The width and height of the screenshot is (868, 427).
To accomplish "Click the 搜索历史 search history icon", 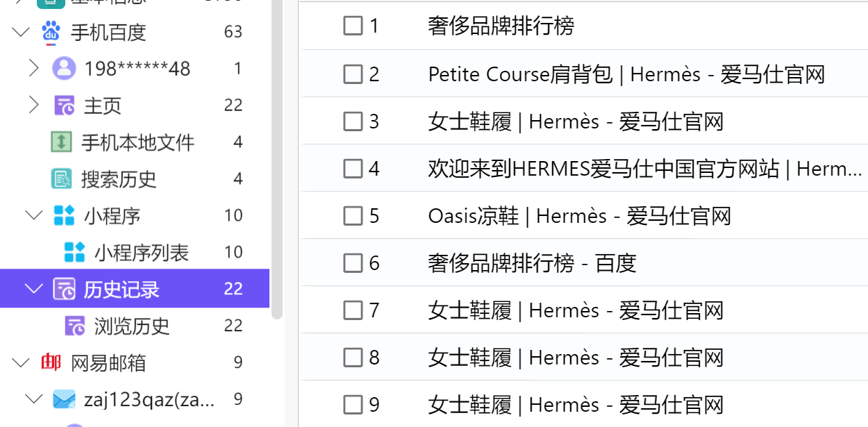I will pyautogui.click(x=62, y=179).
